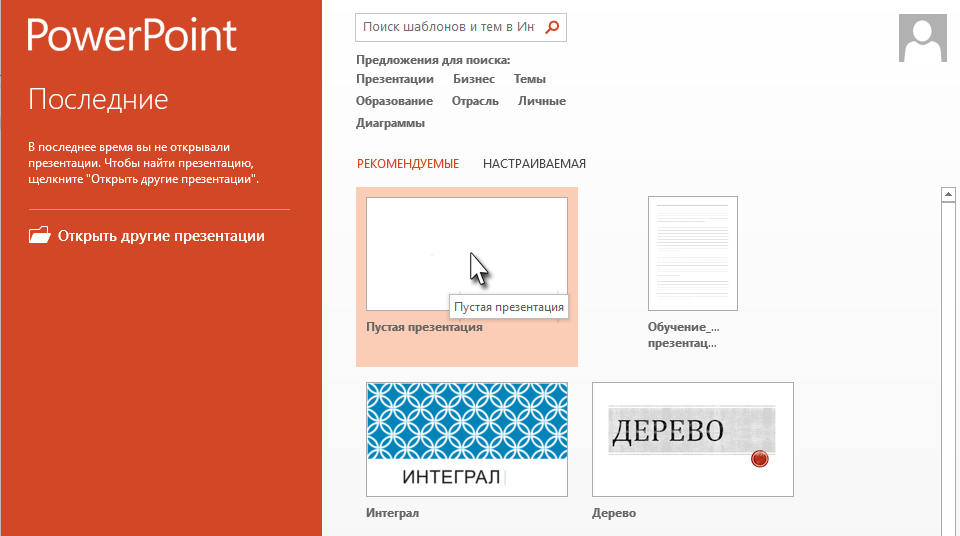Choose the 'Дерево' theme thumbnail
Screen dimensions: 960x536
[693, 439]
